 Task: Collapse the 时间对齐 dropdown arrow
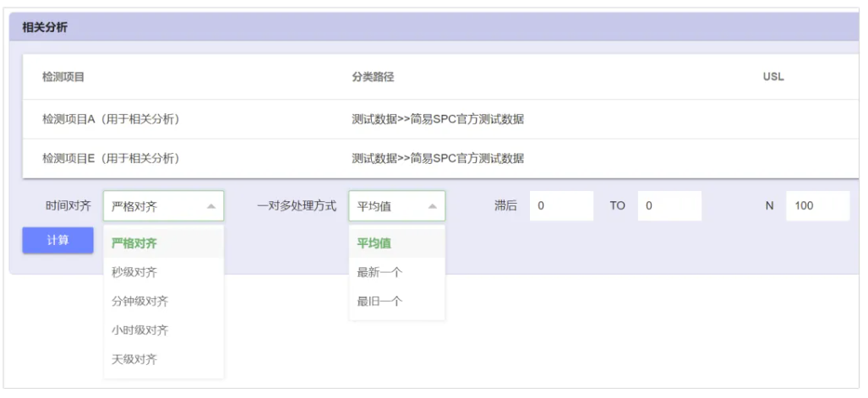211,206
